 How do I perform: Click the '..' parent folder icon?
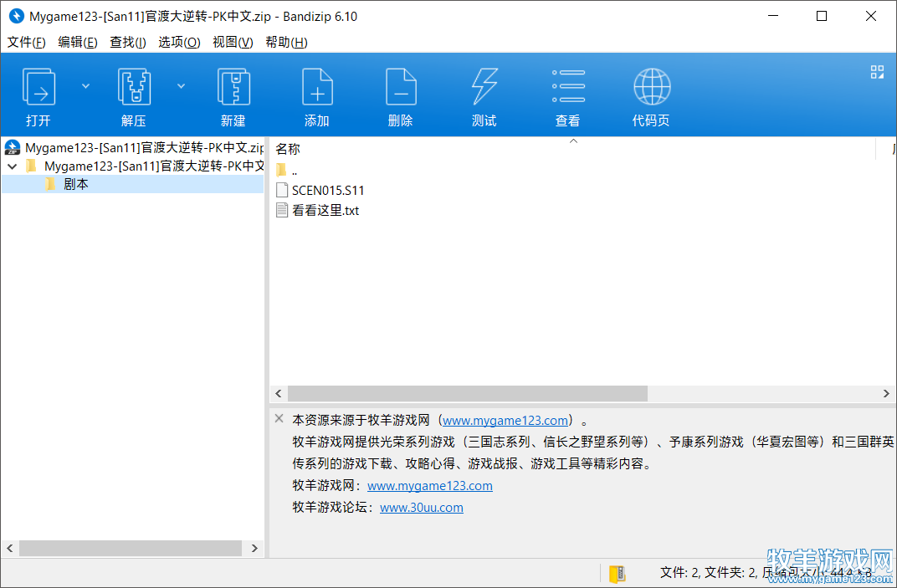[x=281, y=170]
